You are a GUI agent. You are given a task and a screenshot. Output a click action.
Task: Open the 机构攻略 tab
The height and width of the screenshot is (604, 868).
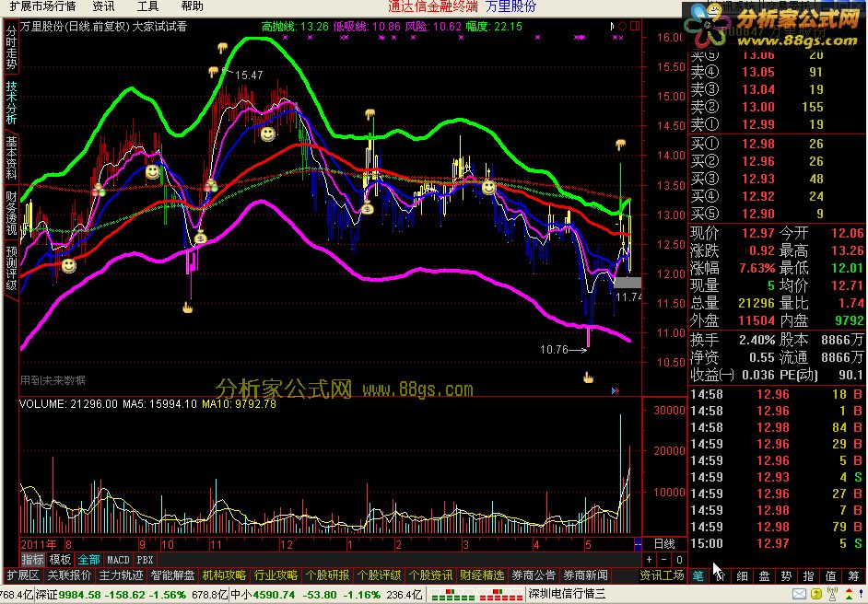pyautogui.click(x=224, y=575)
